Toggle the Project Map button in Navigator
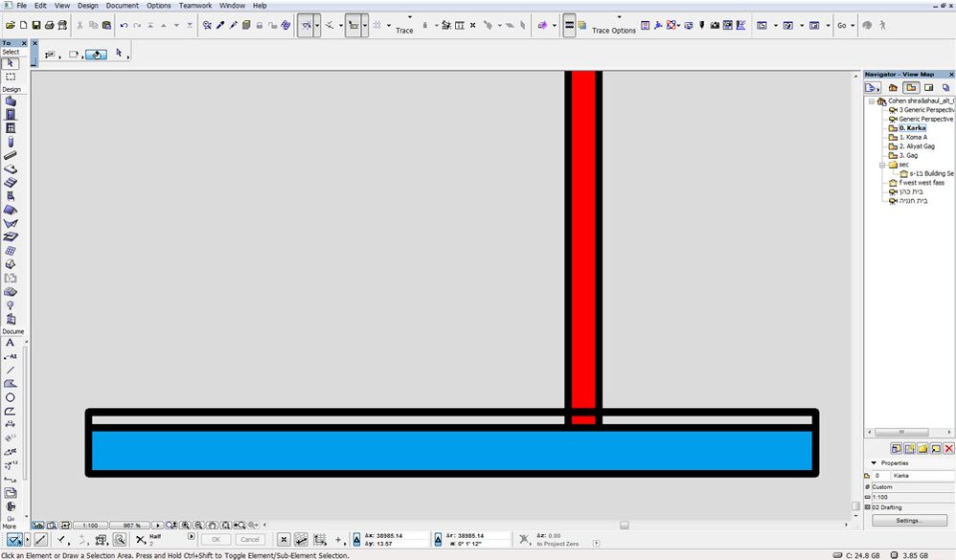956x560 pixels. pyautogui.click(x=893, y=88)
